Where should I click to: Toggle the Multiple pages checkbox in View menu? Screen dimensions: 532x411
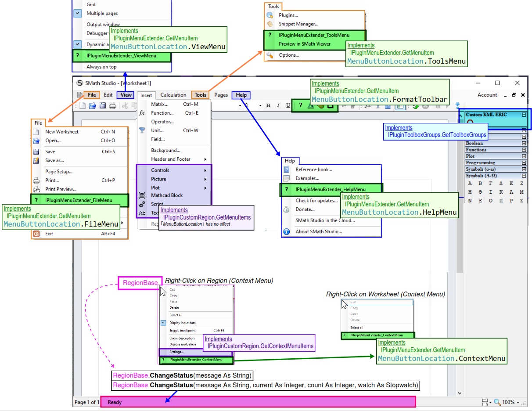click(77, 13)
